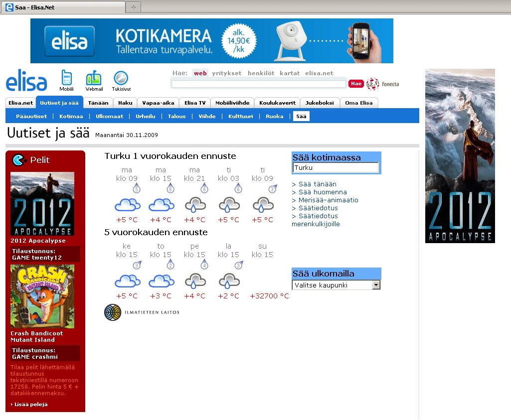Click the Saa - Elisa.Net browser tab
Viewport: 511px width, 420px height.
[x=63, y=7]
